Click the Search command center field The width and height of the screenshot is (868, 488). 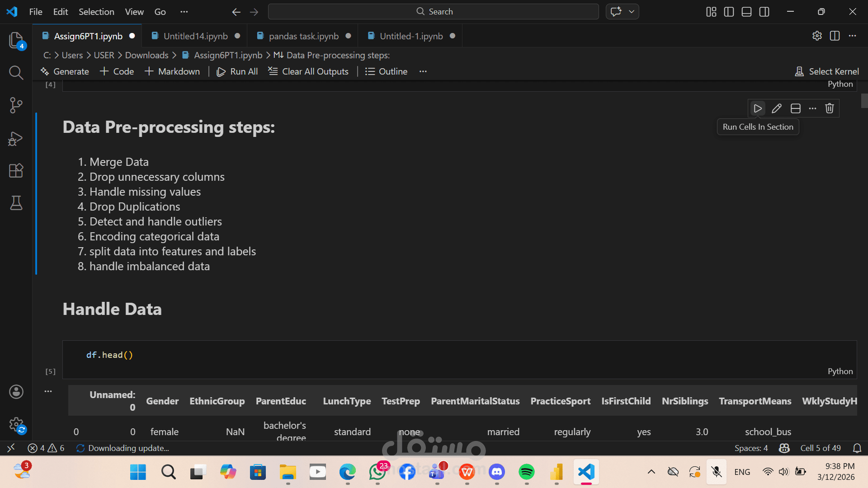[x=433, y=12]
